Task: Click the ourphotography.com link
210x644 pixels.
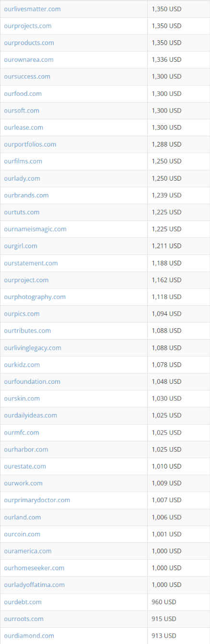Action: [35, 297]
